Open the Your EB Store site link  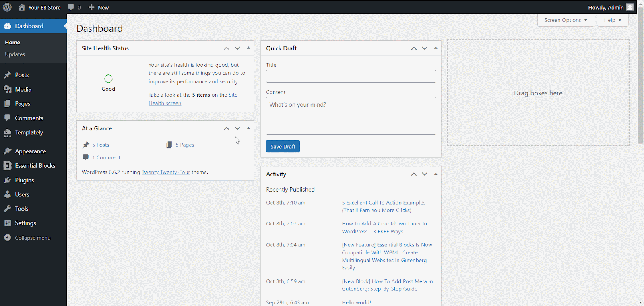pos(44,8)
